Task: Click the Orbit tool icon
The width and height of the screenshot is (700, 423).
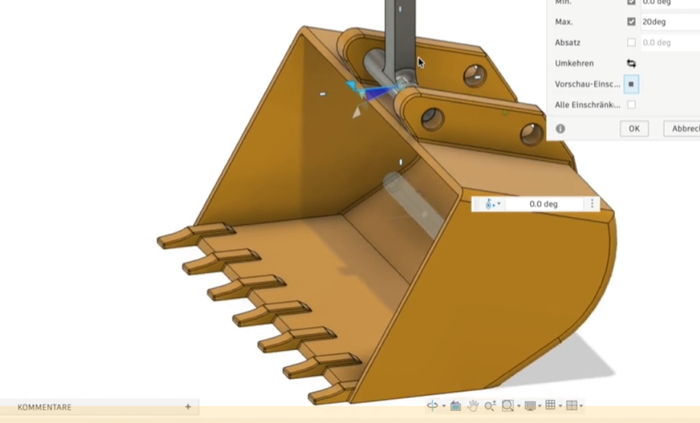Action: tap(433, 406)
